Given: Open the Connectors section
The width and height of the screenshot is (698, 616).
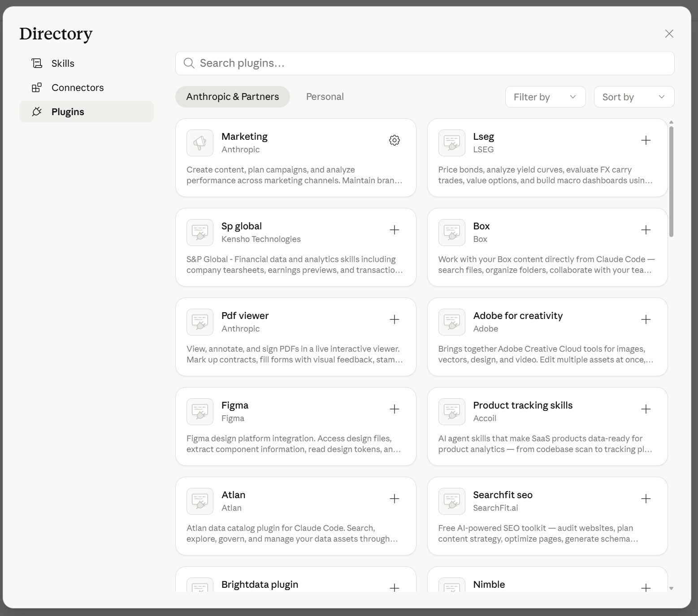Looking at the screenshot, I should (87, 87).
